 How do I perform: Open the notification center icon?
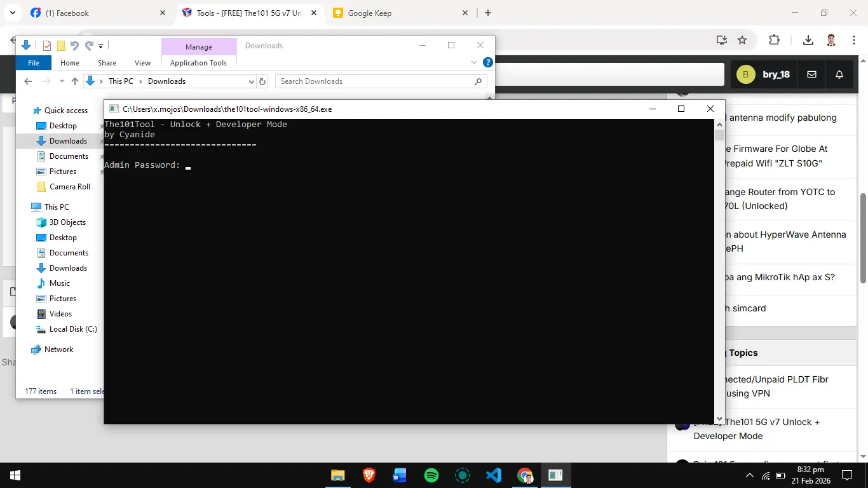point(846,475)
